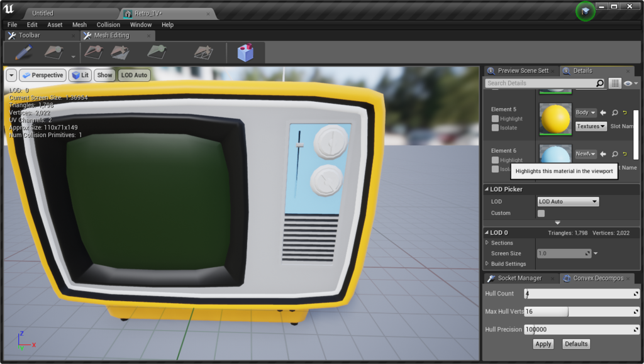Click the Element 5 yellow material thumbnail

[x=555, y=119]
